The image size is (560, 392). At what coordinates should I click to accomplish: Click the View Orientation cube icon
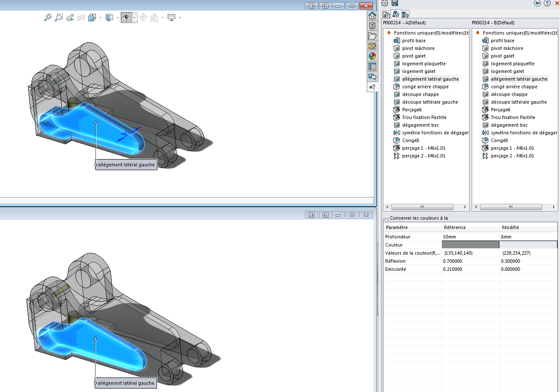point(92,17)
